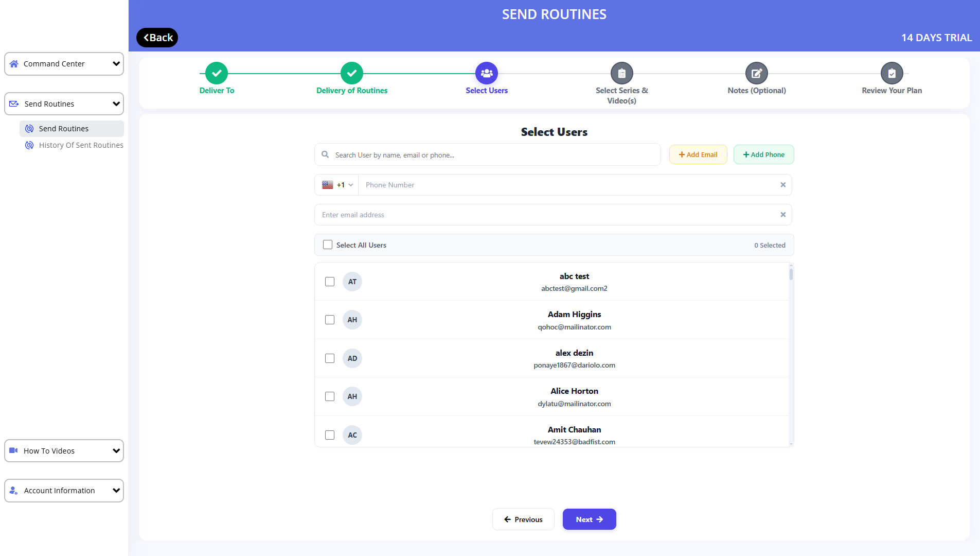Collapse the Send Routines sidebar dropdown arrow

click(116, 104)
